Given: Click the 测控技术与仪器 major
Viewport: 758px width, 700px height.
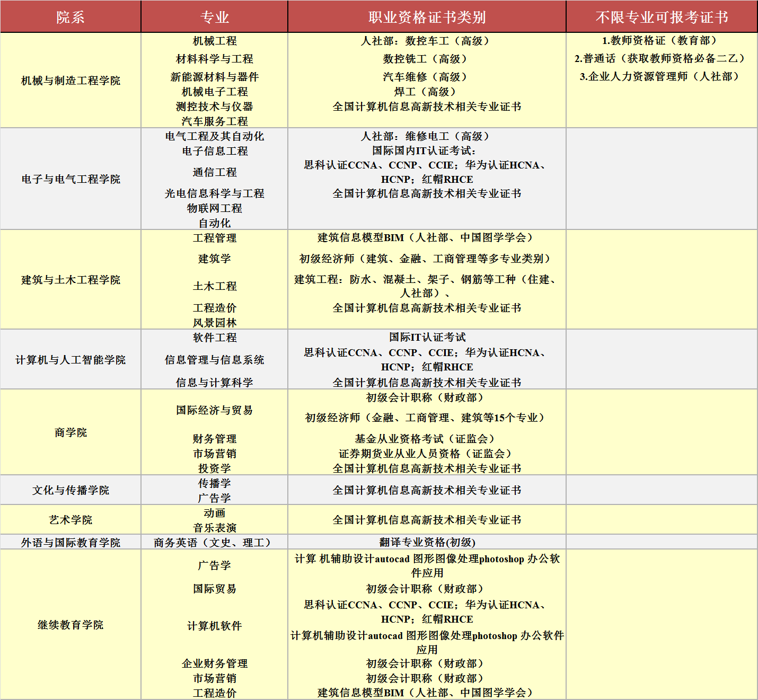Looking at the screenshot, I should coord(215,107).
